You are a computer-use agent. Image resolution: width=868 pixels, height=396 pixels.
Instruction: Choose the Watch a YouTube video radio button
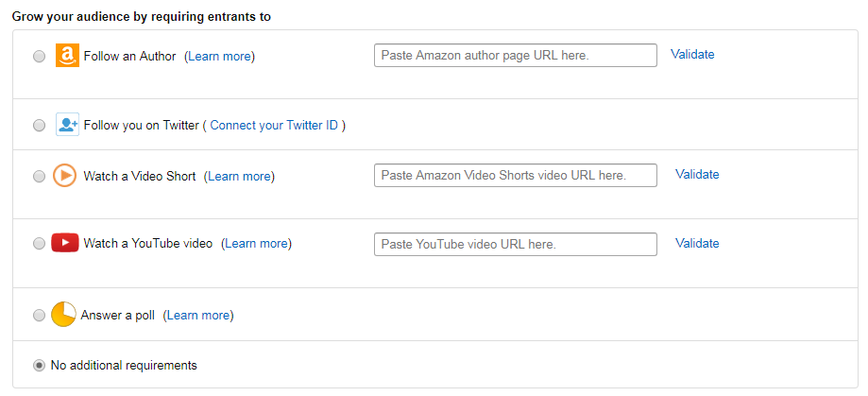coord(39,244)
